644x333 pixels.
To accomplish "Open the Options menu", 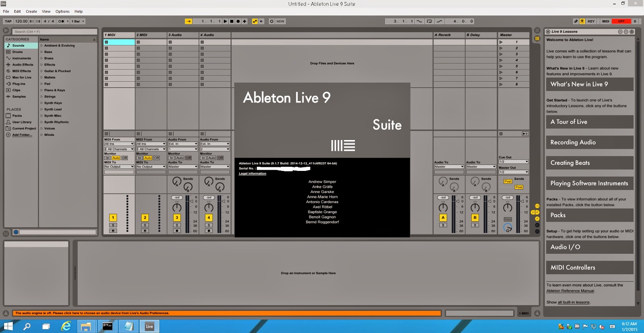I will [x=62, y=11].
